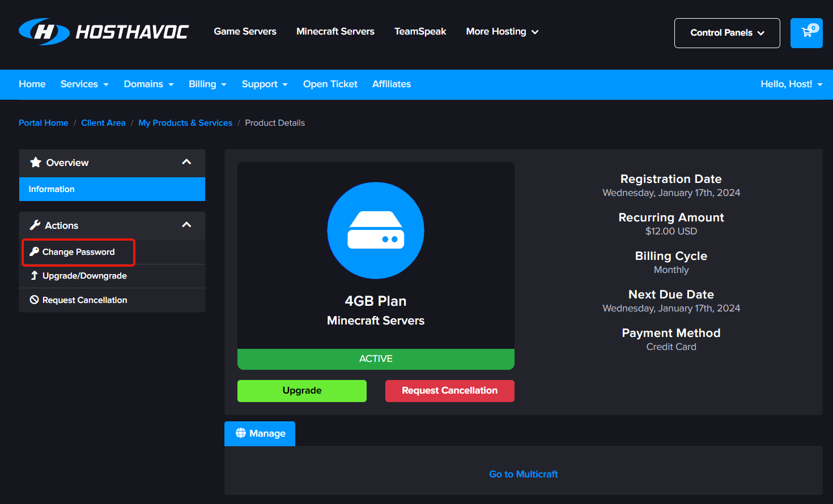Click the Credit Card payment method value
Screen dimensions: 833x504
click(671, 347)
